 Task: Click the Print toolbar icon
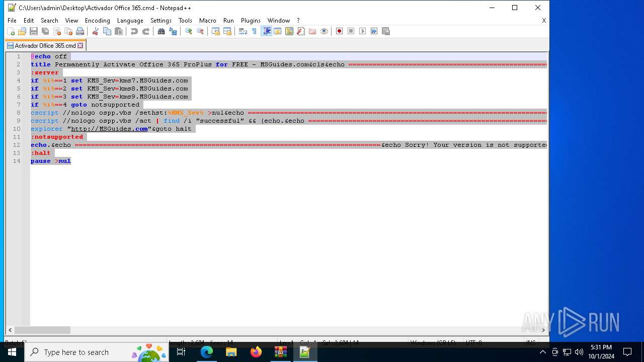coord(80,31)
